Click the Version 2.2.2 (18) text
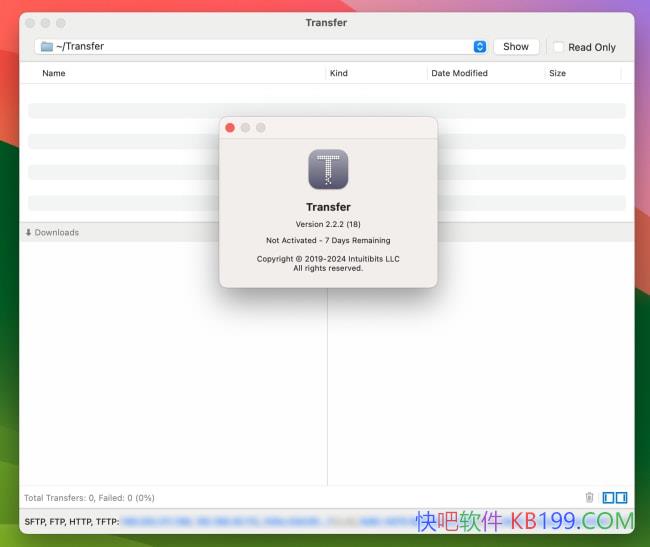 point(328,224)
